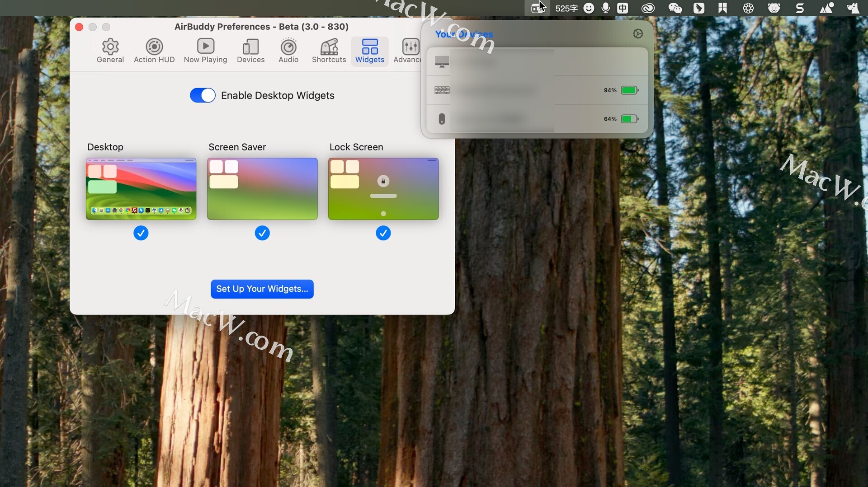Click the arrow-in-square menu bar icon

(x=699, y=8)
